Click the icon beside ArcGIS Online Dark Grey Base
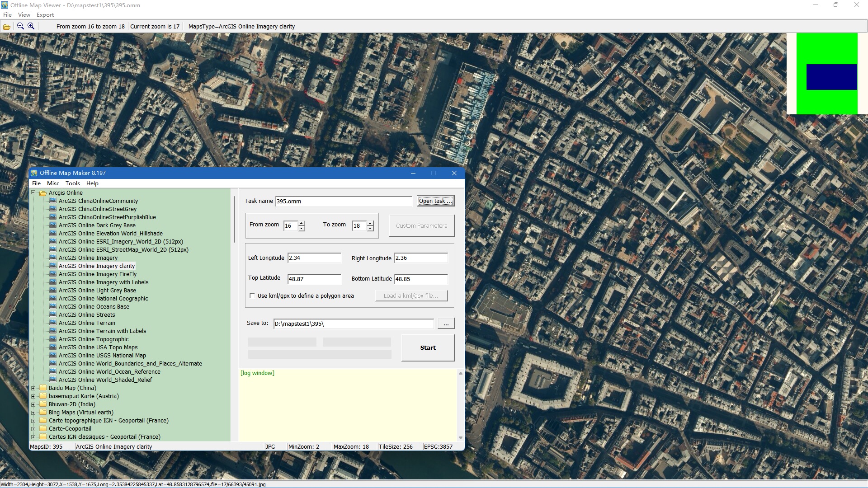The width and height of the screenshot is (868, 488). pos(53,225)
